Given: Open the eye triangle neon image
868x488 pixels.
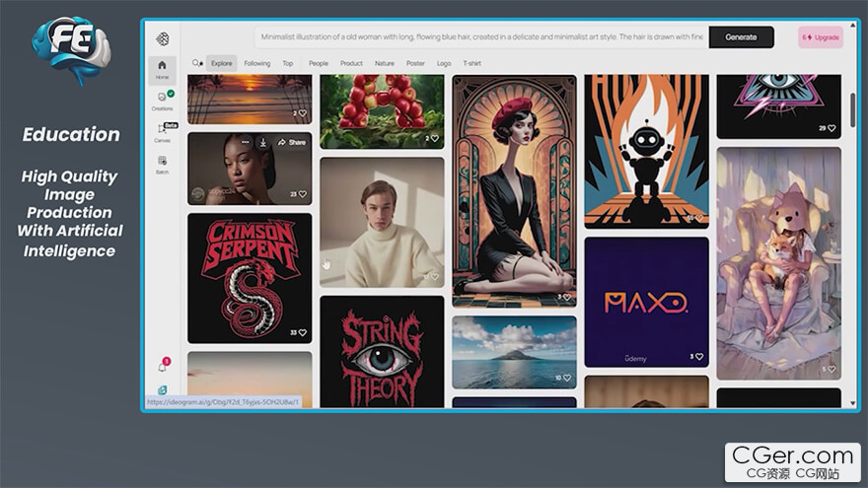Looking at the screenshot, I should click(x=779, y=106).
